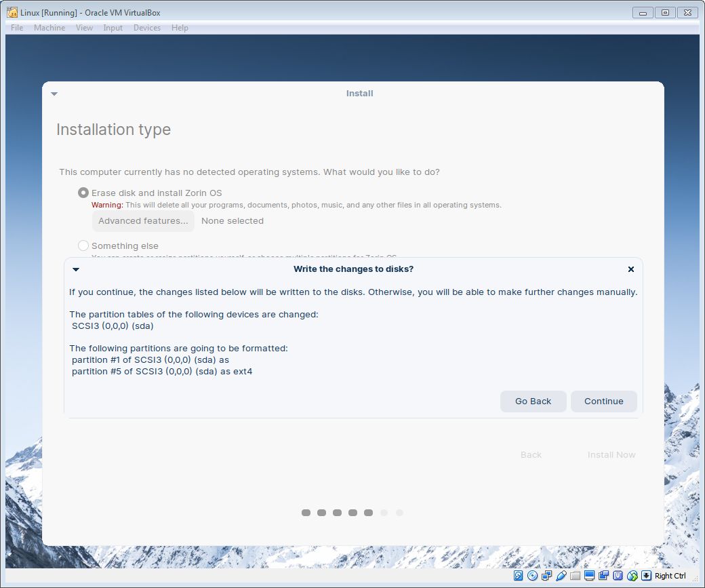Open the Devices menu
Viewport: 705px width, 588px height.
point(147,27)
